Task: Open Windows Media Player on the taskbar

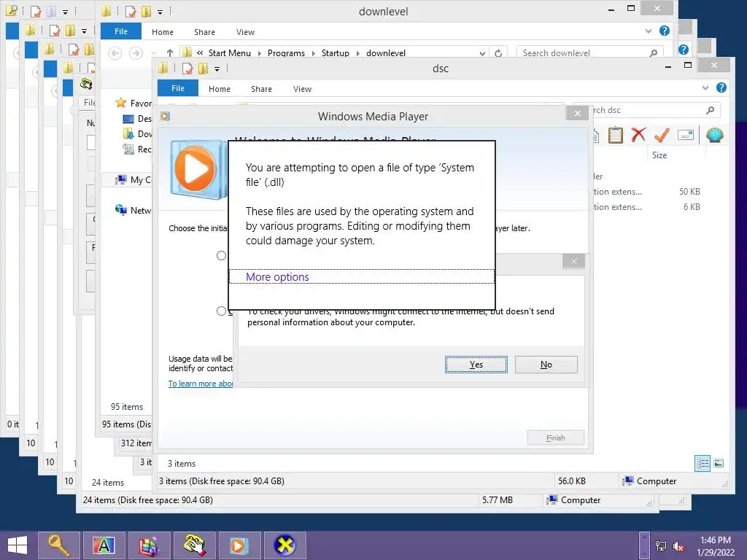Action: [x=239, y=545]
